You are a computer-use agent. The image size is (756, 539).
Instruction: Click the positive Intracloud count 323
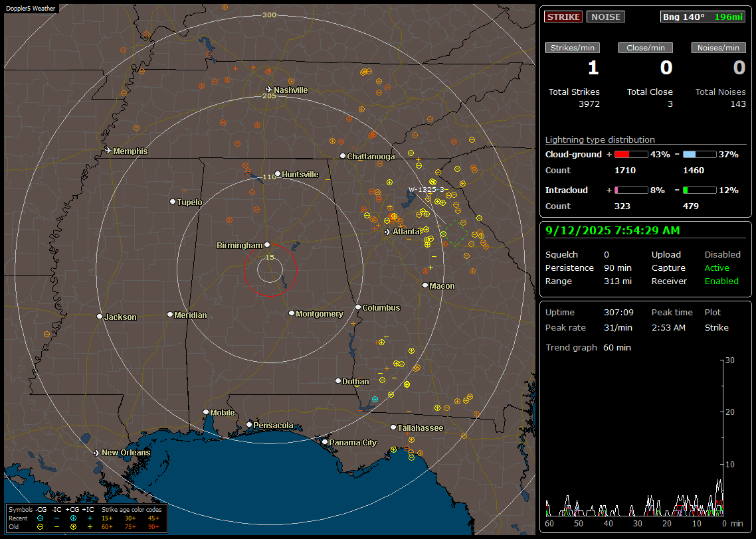point(622,206)
